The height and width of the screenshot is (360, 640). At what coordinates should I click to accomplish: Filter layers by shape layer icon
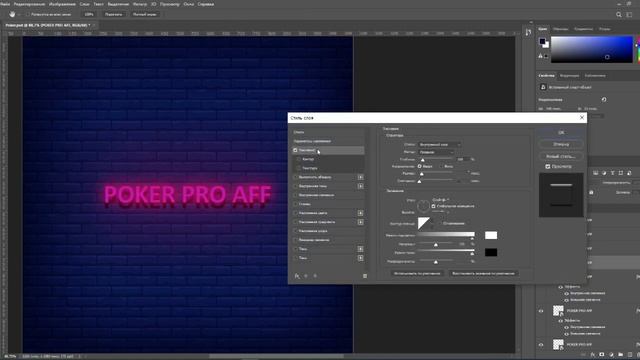pos(621,173)
